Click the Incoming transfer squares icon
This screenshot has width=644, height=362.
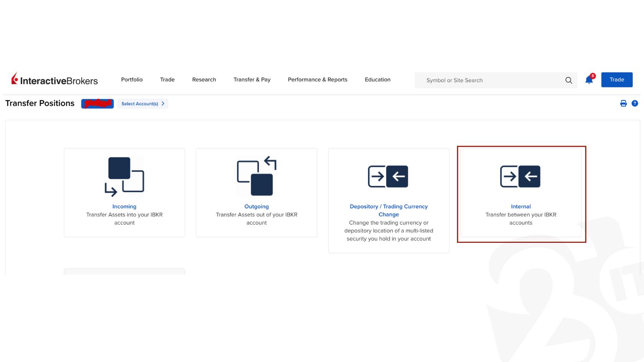(124, 176)
